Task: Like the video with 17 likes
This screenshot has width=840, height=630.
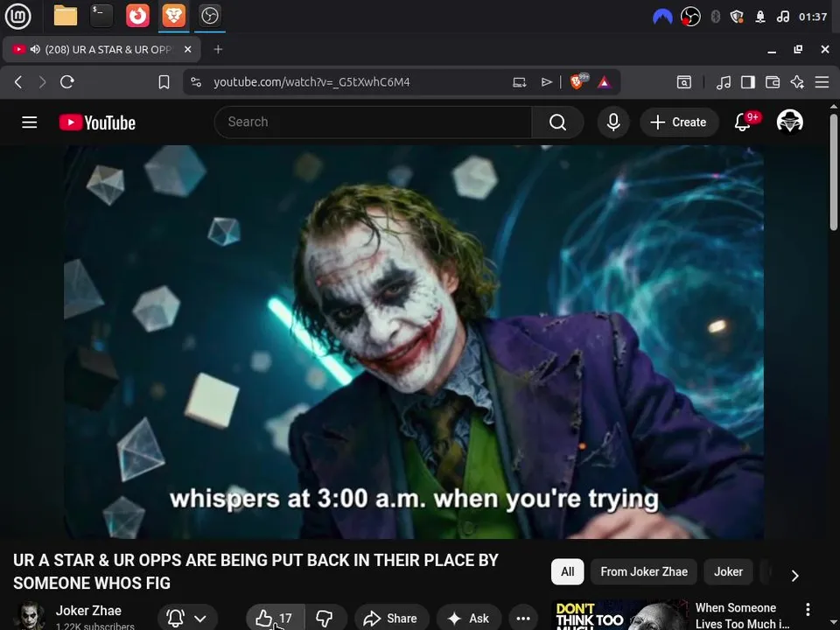Action: (x=276, y=619)
